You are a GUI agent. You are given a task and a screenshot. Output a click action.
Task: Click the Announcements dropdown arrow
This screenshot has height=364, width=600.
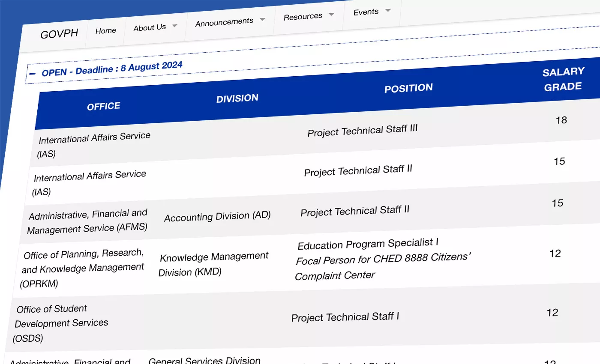pos(263,19)
